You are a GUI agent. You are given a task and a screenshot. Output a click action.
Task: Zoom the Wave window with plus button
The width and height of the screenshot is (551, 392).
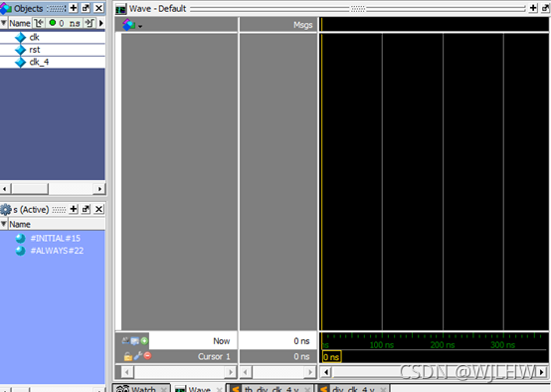coord(533,8)
